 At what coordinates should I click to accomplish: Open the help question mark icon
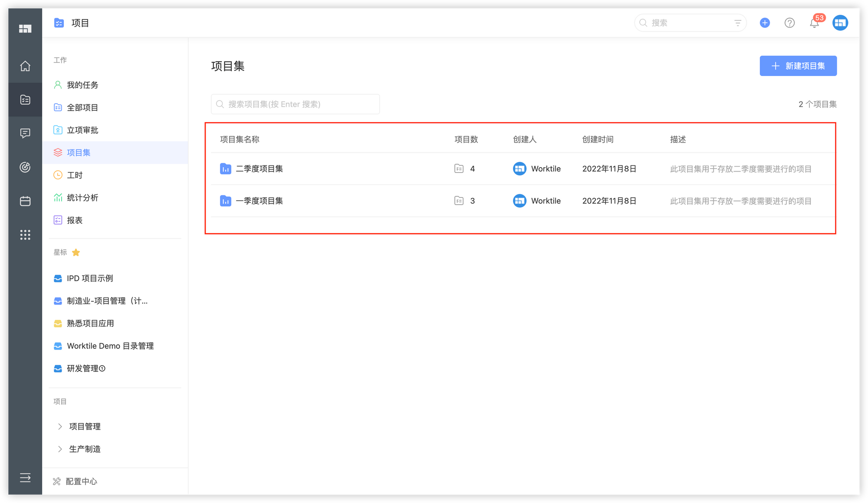point(789,23)
